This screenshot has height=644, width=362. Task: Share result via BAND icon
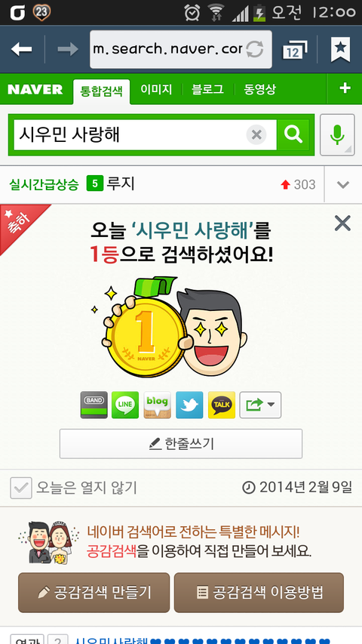pos(94,405)
